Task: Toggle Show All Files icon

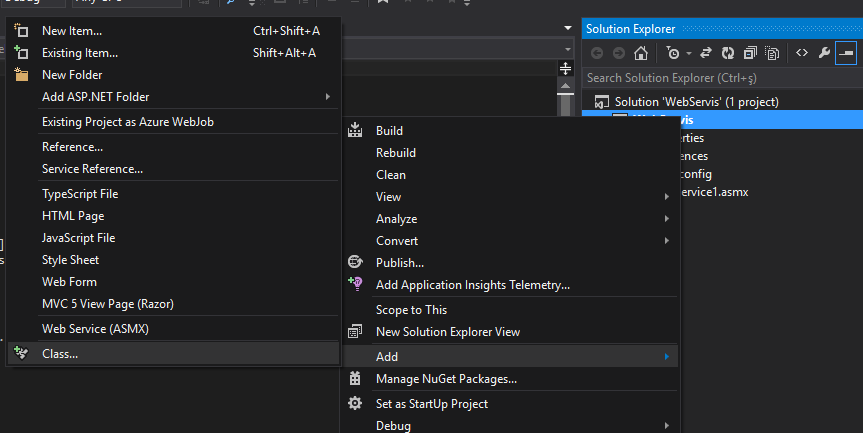Action: tap(772, 53)
